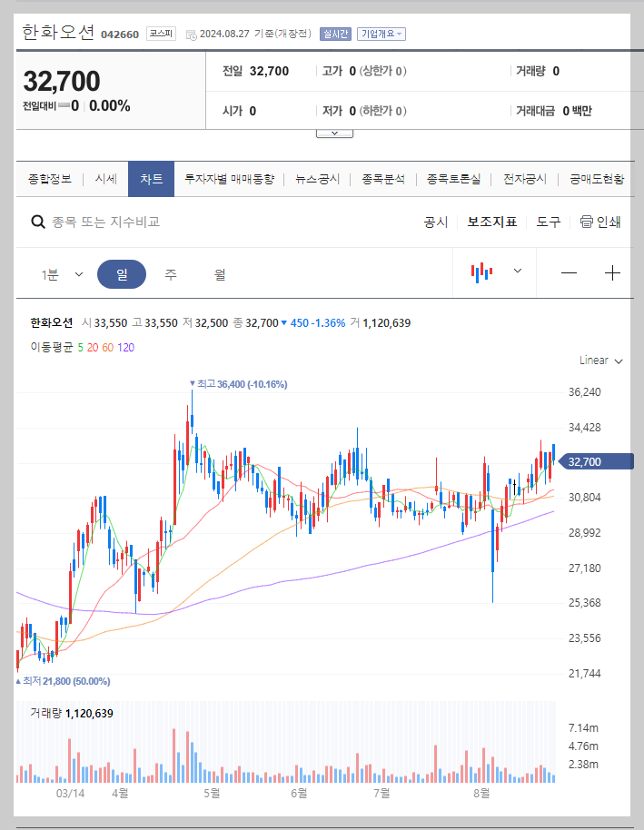644x830 pixels.
Task: Switch chart period to 주 (weekly)
Action: 171,272
